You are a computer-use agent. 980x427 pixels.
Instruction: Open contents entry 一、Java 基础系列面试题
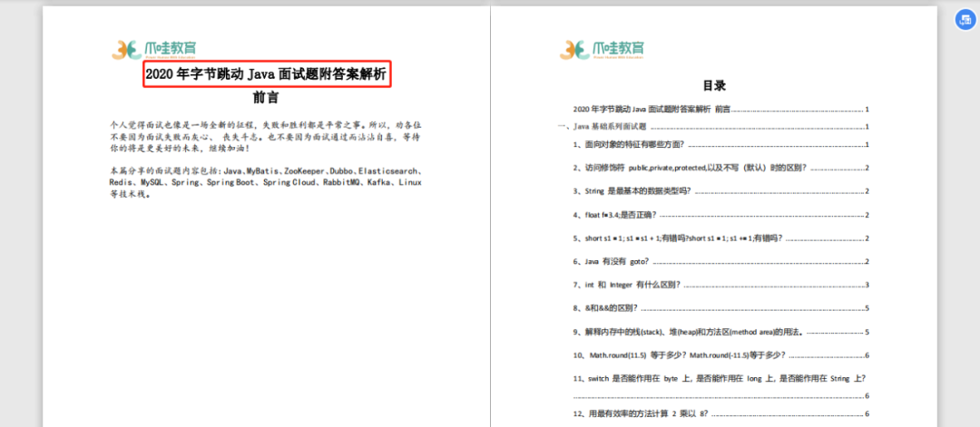coord(713,127)
